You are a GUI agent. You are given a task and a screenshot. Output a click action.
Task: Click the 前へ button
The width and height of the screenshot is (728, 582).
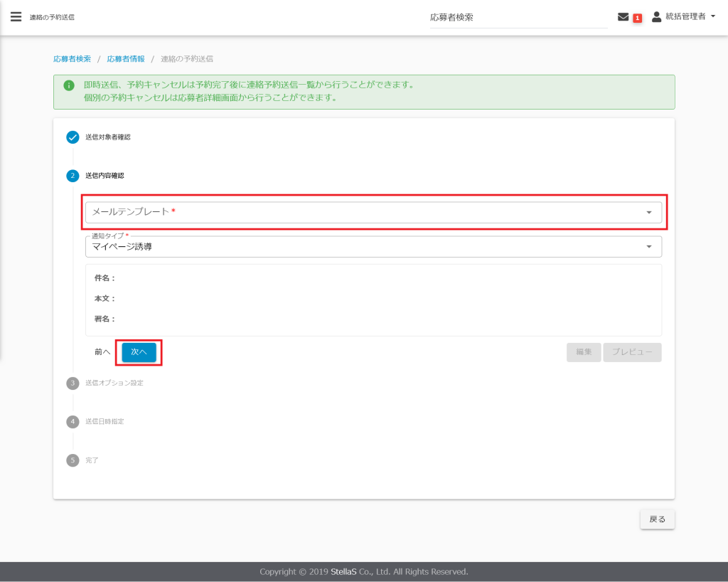pyautogui.click(x=102, y=352)
